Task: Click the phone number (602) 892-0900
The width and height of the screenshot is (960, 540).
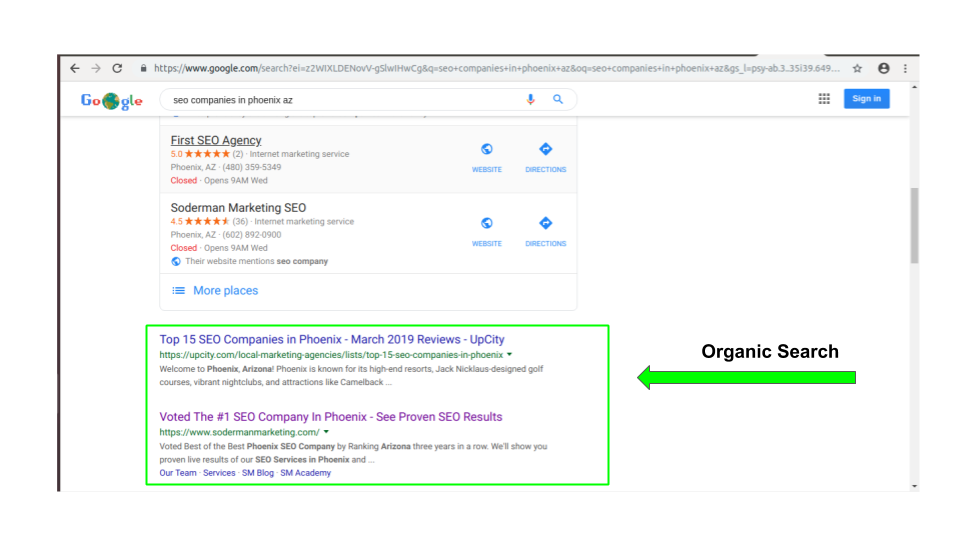Action: coord(252,234)
